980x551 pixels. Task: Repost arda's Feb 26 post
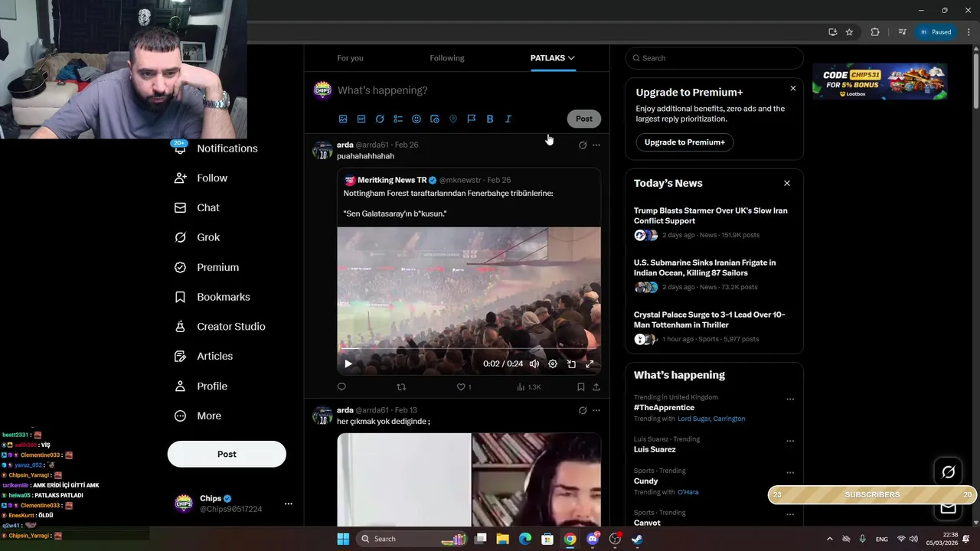coord(401,387)
